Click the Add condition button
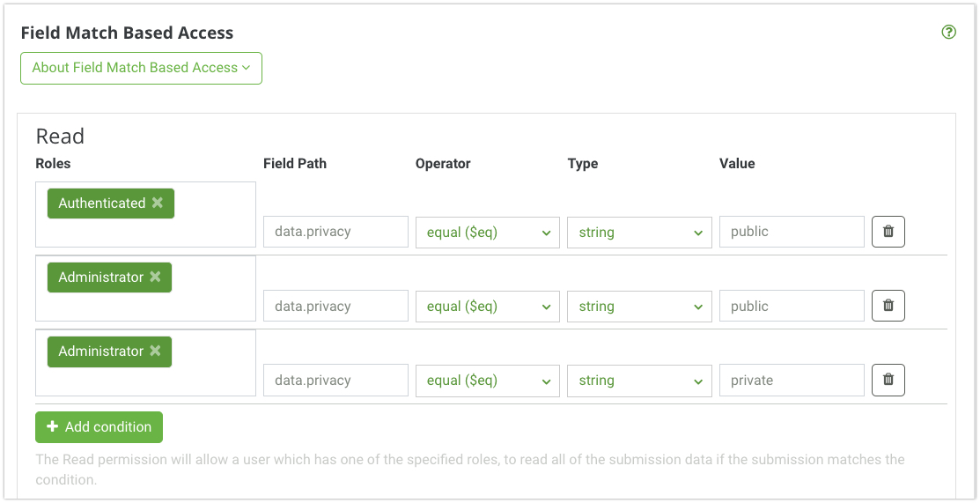This screenshot has height=503, width=980. pyautogui.click(x=99, y=426)
